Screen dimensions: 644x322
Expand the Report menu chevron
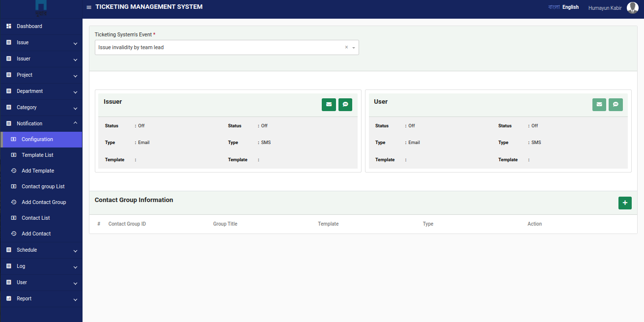point(75,300)
